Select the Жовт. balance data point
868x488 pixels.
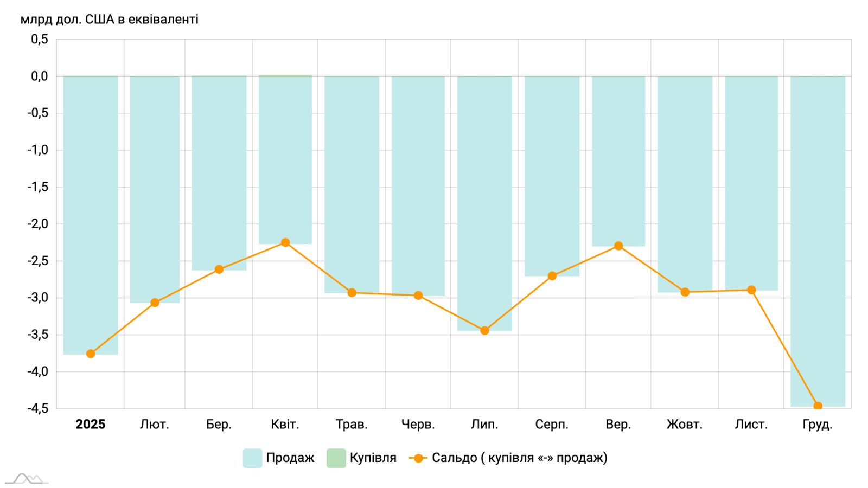685,292
